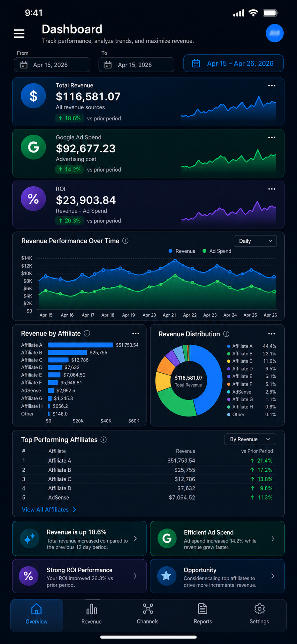The image size is (297, 644).
Task: Tap the Wi-Fi status icon
Action: tap(253, 13)
